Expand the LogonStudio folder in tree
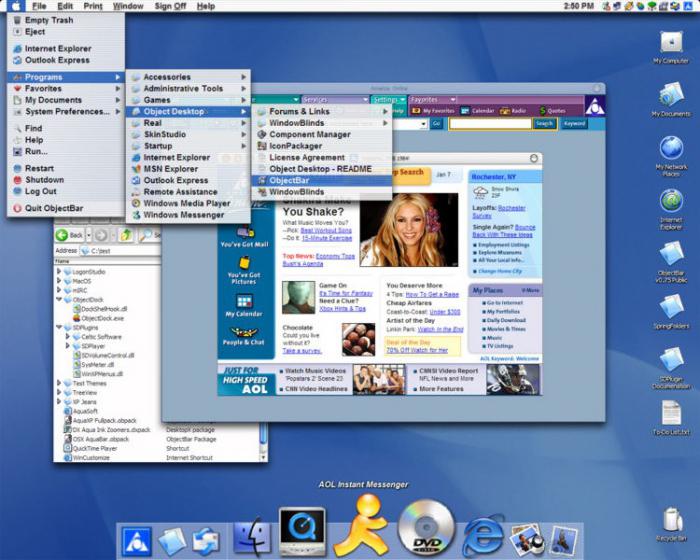 59,272
